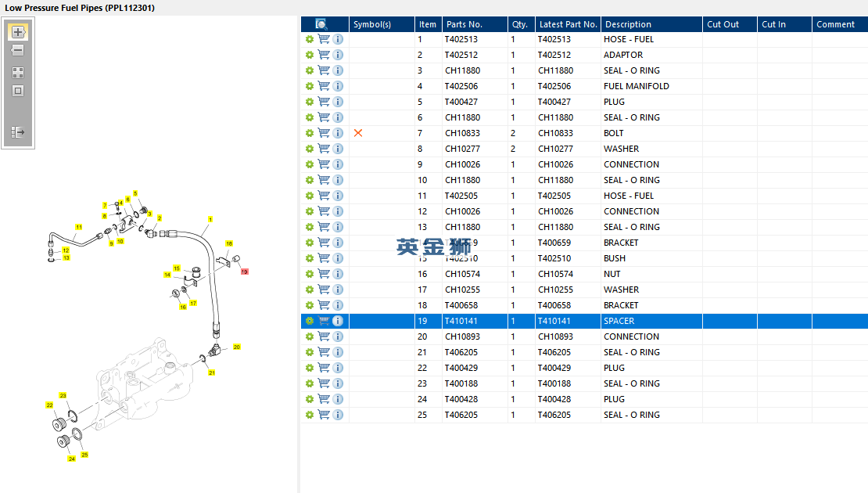Sort by Latest Part No. column header
The height and width of the screenshot is (493, 868).
568,24
